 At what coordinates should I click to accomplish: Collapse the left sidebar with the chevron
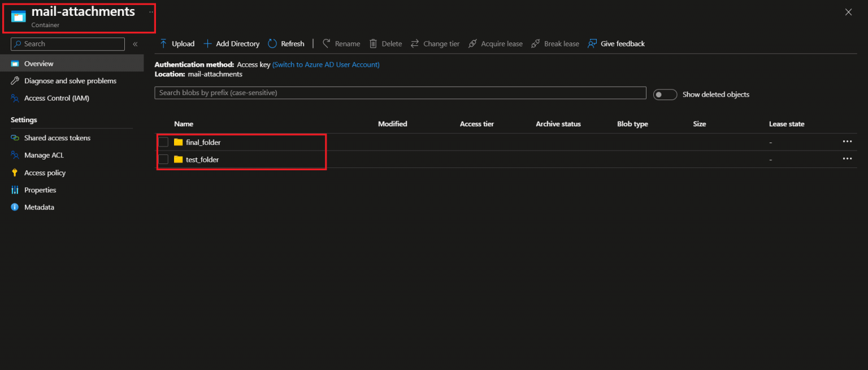pyautogui.click(x=135, y=44)
